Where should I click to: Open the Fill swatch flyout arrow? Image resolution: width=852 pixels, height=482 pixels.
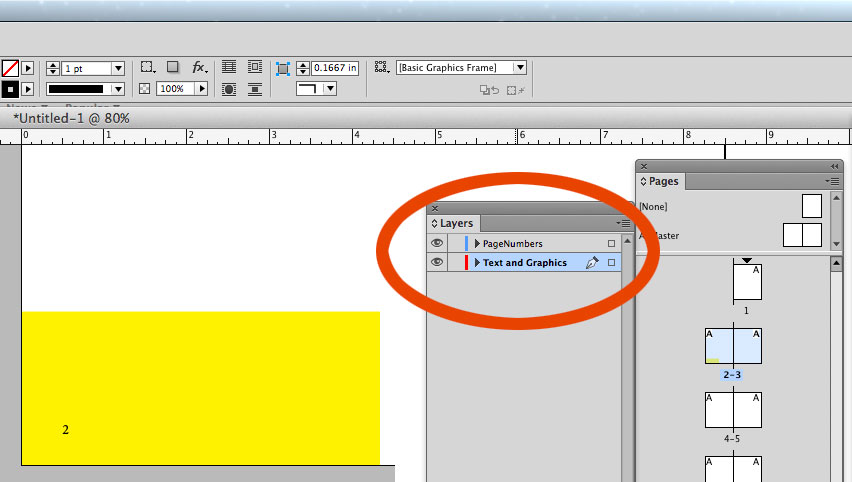[x=28, y=68]
